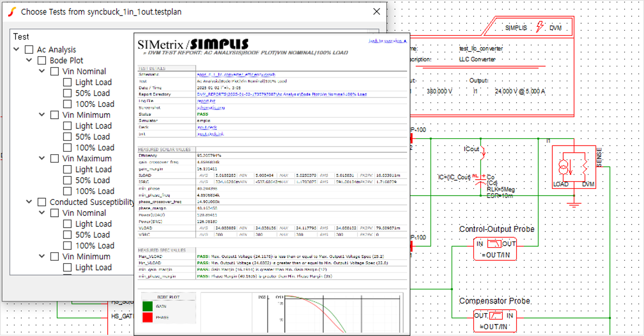Select the Co capacitor symbol
Image resolution: width=644 pixels, height=336 pixels.
pos(481,181)
